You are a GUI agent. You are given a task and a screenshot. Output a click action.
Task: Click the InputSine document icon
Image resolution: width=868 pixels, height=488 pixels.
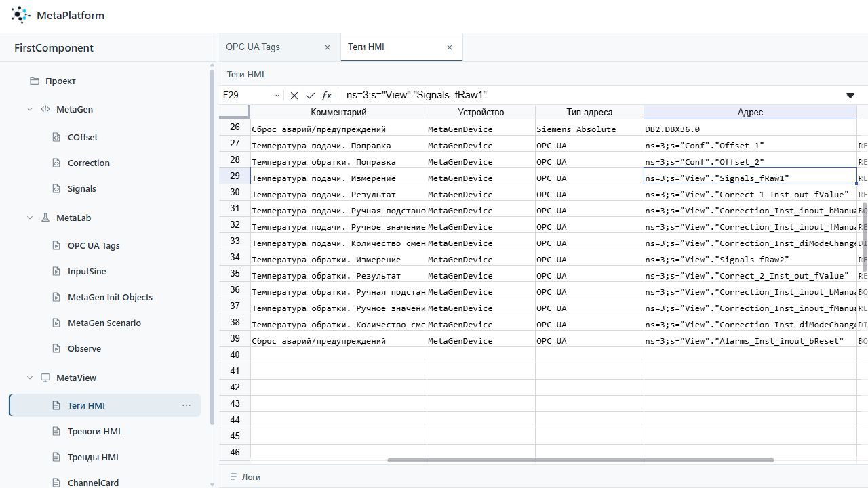click(57, 271)
